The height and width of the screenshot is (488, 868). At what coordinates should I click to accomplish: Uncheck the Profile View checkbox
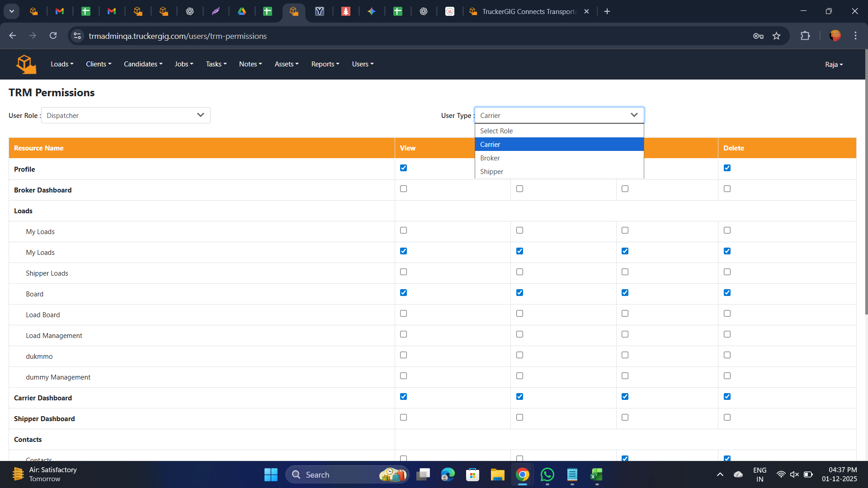point(403,168)
